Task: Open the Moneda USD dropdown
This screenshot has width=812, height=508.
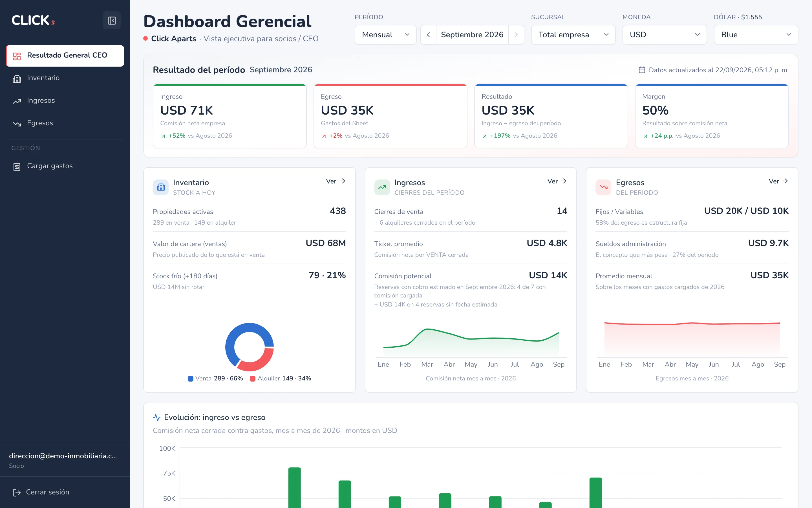Action: coord(665,35)
